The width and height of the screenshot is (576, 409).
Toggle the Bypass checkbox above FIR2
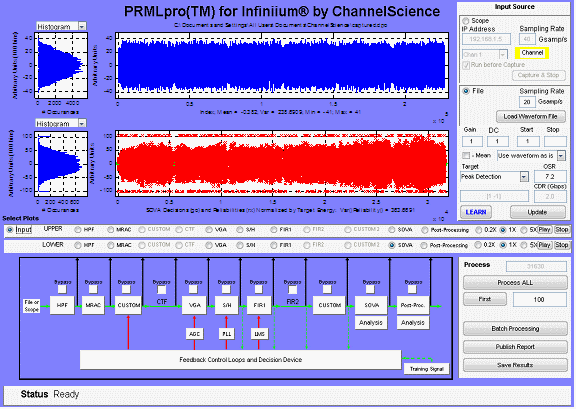tap(292, 290)
